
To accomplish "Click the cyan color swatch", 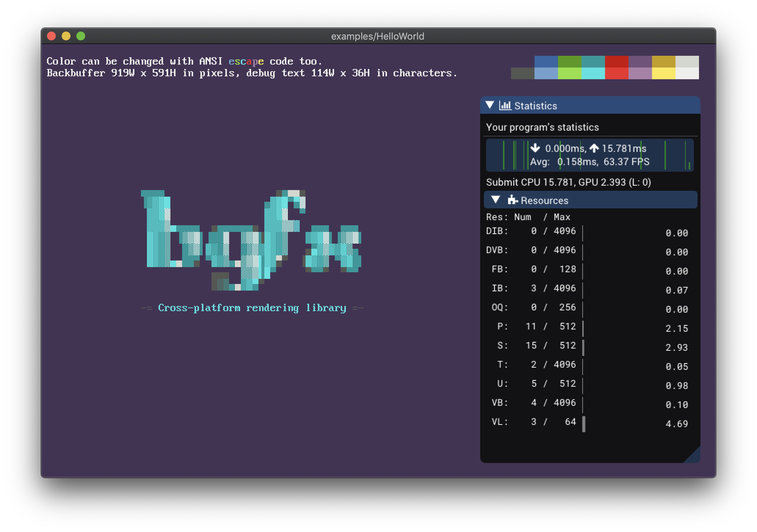I will (593, 73).
